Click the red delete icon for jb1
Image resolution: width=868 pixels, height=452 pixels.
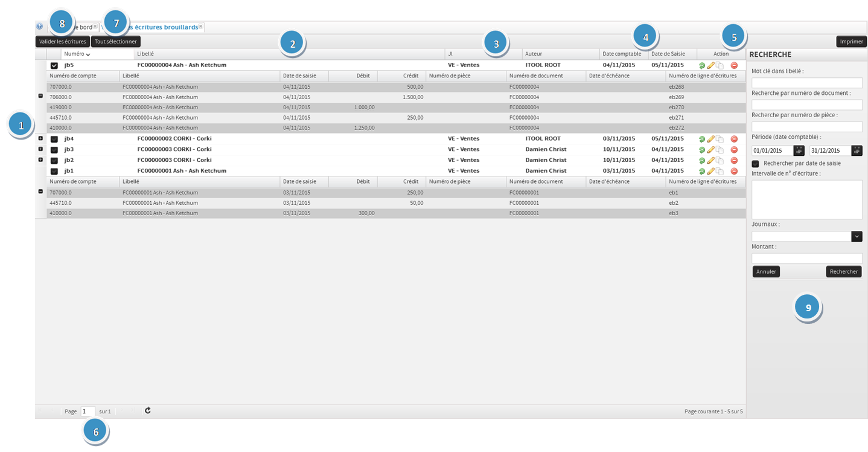(734, 172)
